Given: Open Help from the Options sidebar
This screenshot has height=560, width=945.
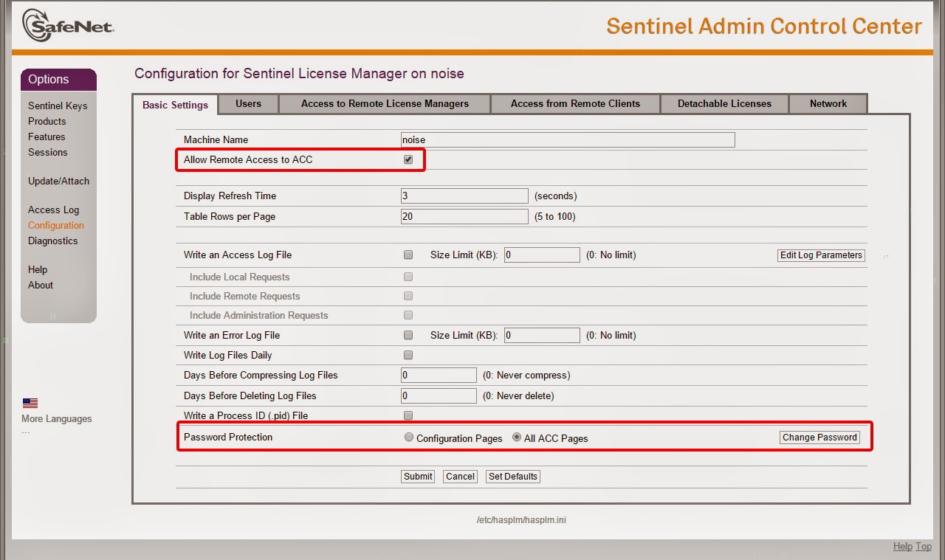Looking at the screenshot, I should [38, 269].
